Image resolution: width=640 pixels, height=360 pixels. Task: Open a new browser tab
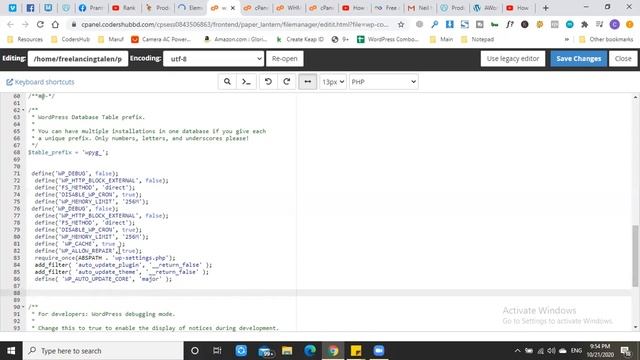tap(546, 8)
